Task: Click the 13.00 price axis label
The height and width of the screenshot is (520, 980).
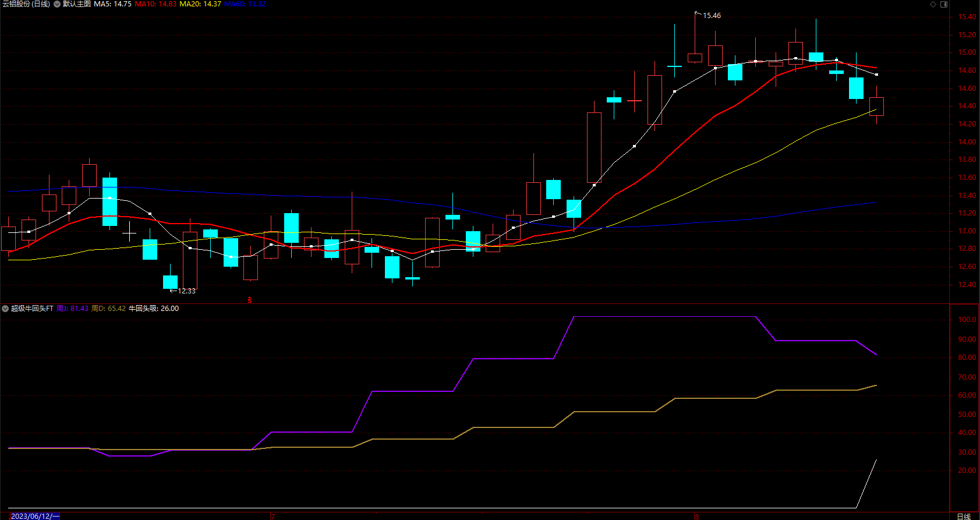Action: coord(967,231)
